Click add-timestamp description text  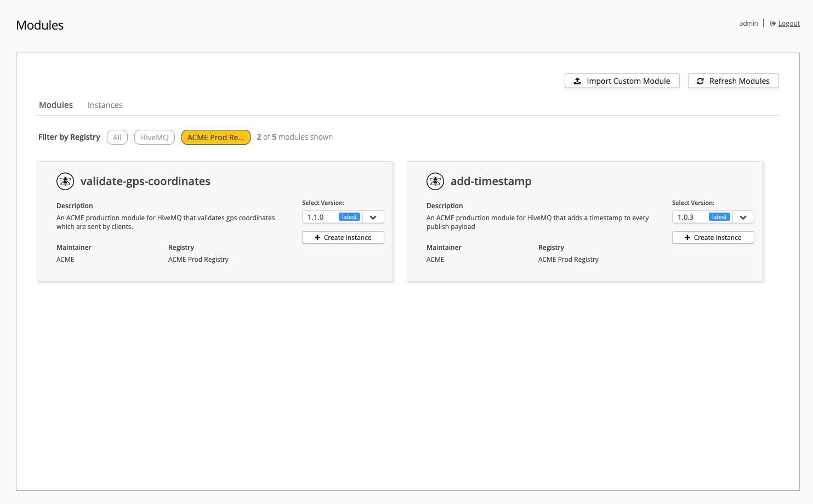tap(538, 222)
